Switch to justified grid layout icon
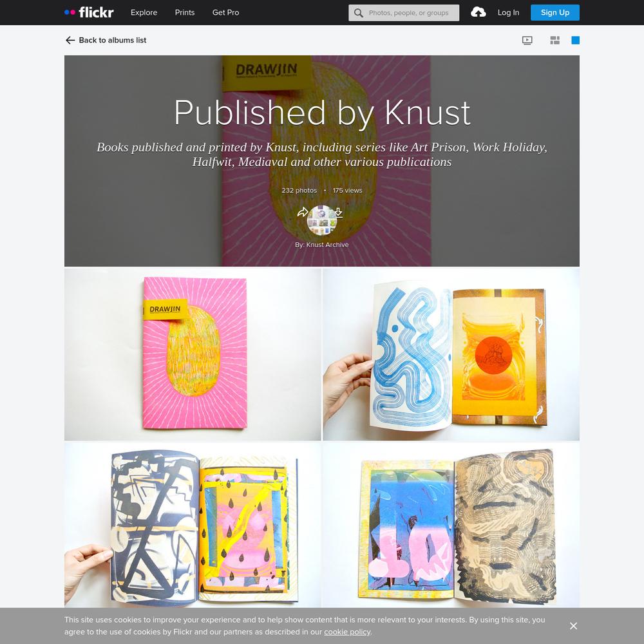Screen dimensions: 644x644 pyautogui.click(x=555, y=40)
